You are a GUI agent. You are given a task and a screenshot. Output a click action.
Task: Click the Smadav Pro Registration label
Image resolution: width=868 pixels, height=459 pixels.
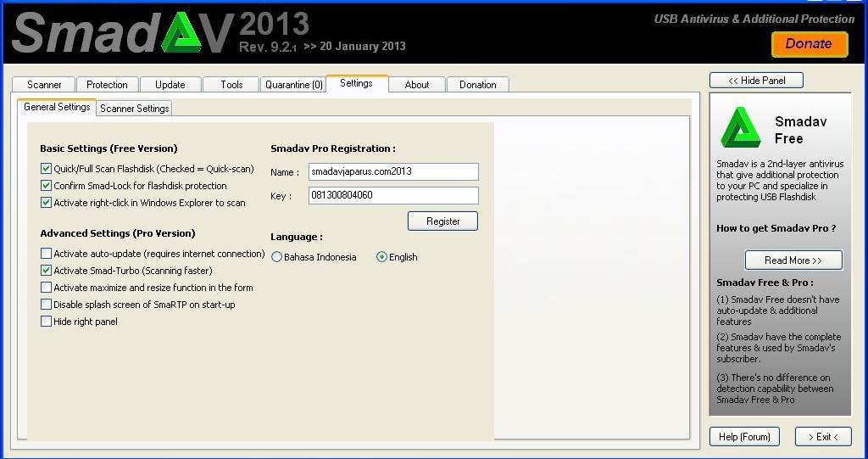[333, 148]
